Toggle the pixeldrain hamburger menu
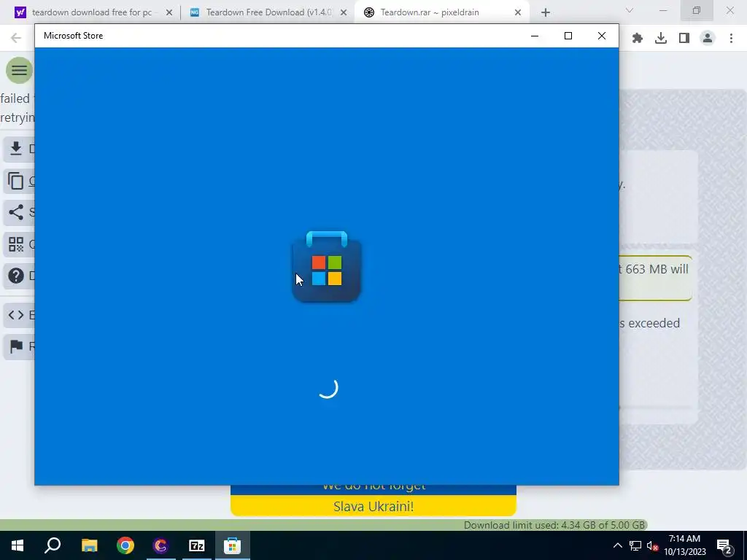747x560 pixels. click(x=20, y=71)
